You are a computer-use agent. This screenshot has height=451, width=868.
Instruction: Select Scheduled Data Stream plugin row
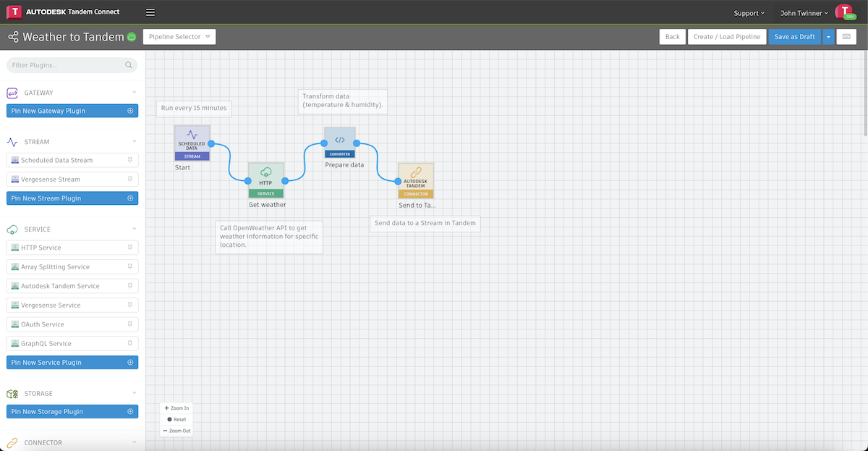click(x=72, y=160)
